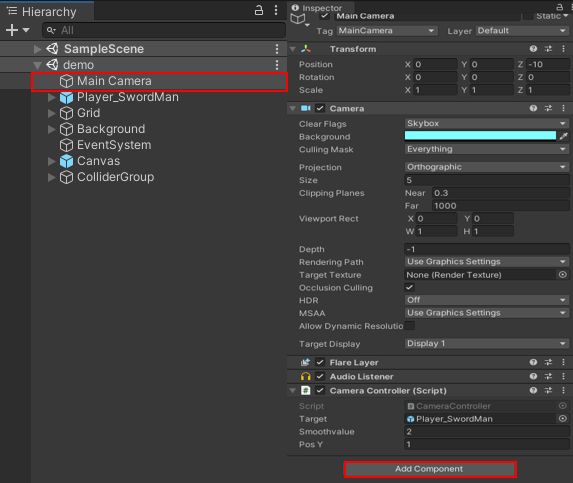The image size is (573, 483).
Task: Select the Player_SwordMan prefab cube icon
Action: pyautogui.click(x=66, y=97)
